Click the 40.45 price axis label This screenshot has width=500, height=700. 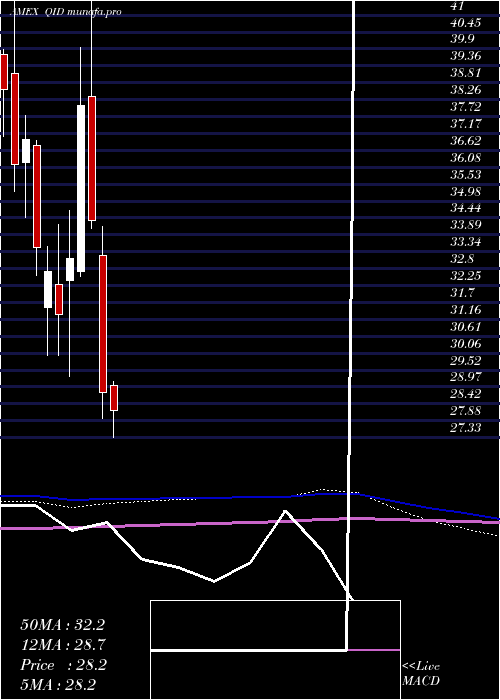(x=466, y=22)
